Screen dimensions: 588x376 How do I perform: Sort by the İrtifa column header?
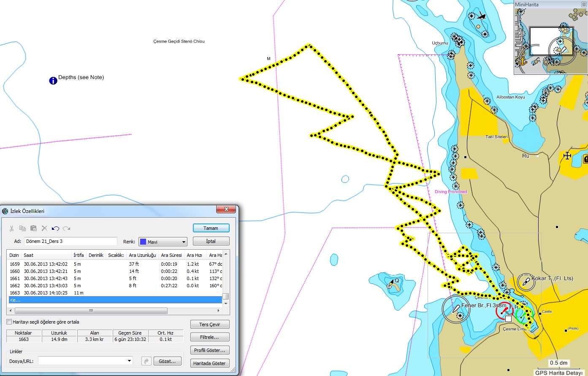pyautogui.click(x=79, y=255)
